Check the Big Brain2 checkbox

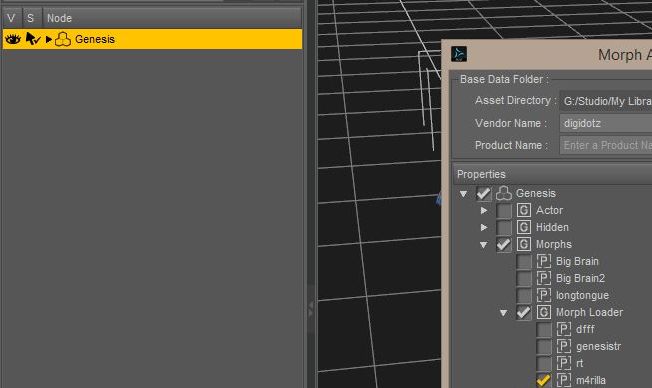coord(524,278)
